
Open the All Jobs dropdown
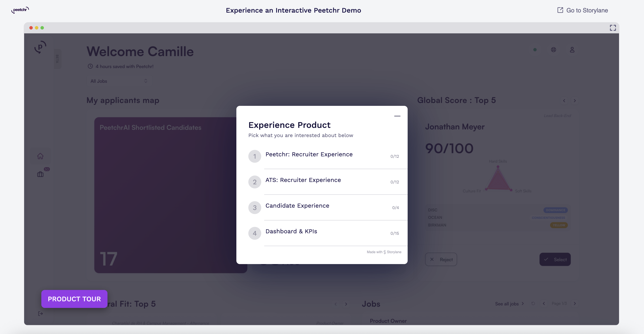click(x=119, y=81)
